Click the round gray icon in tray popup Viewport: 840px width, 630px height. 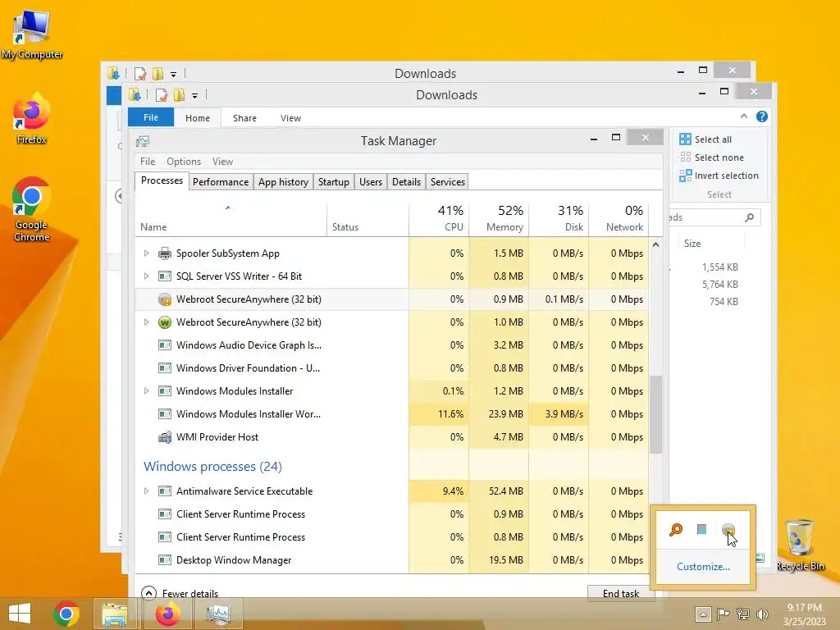(728, 531)
